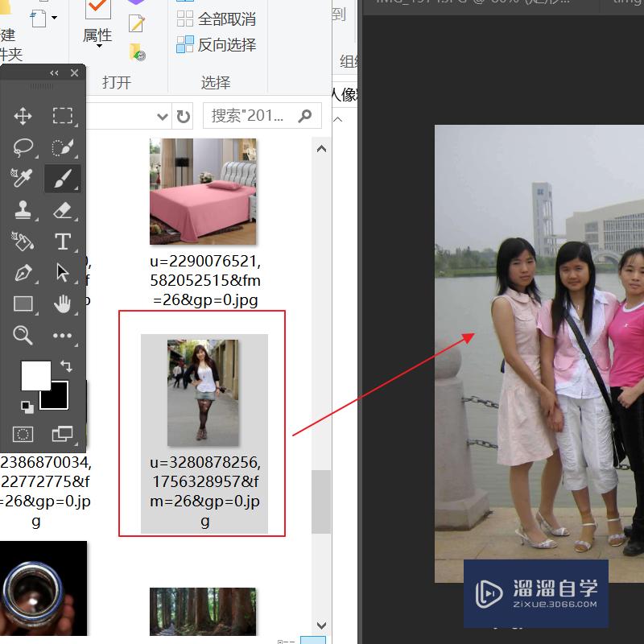Select the Eraser tool

(x=62, y=210)
